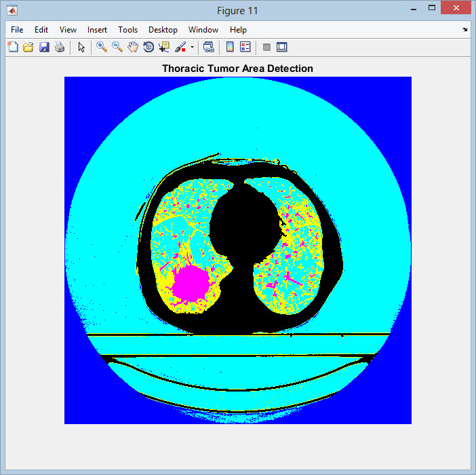Click the Hide Plot Tools icon

point(266,47)
